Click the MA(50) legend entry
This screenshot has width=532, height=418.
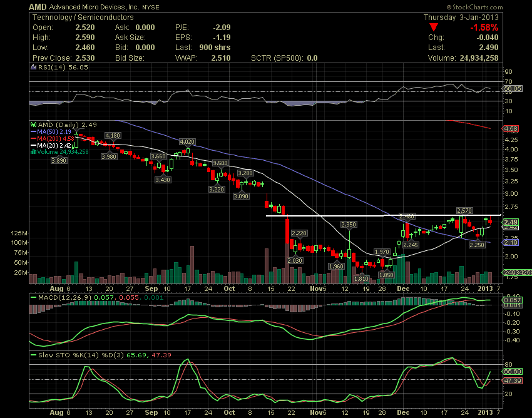click(51, 131)
